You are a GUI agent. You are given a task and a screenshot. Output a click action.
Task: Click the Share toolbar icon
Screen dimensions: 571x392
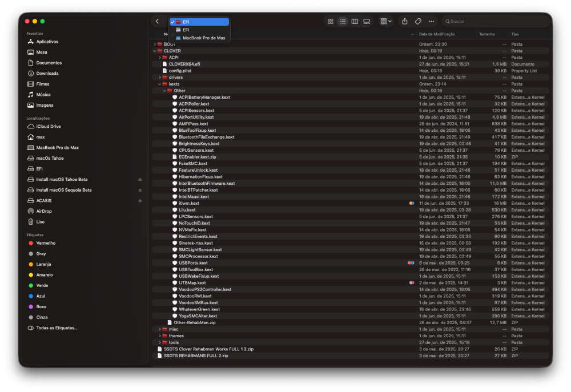click(405, 22)
